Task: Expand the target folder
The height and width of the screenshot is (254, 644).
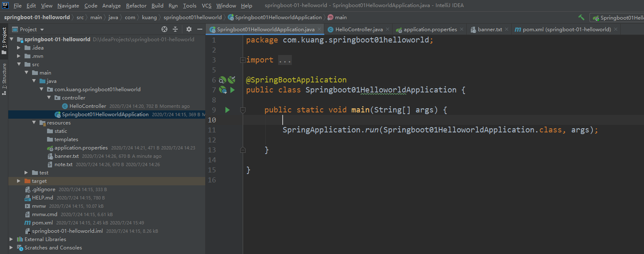Action: [19, 181]
